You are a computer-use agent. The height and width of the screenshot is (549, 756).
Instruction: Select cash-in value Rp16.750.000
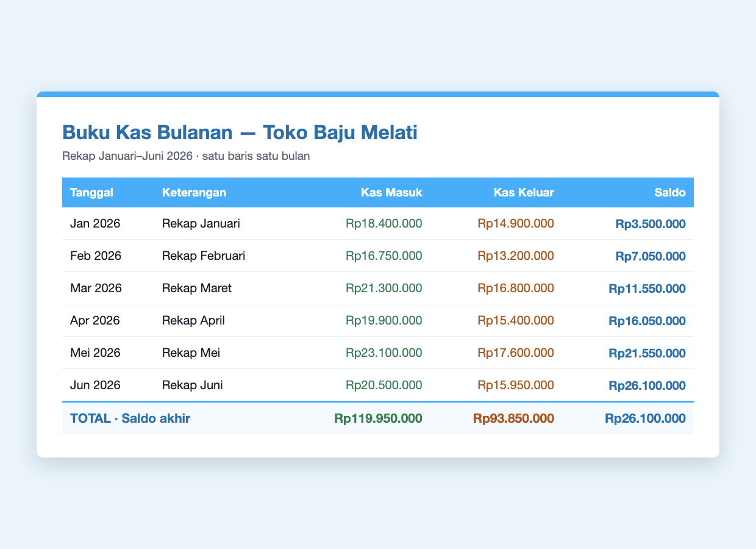383,256
